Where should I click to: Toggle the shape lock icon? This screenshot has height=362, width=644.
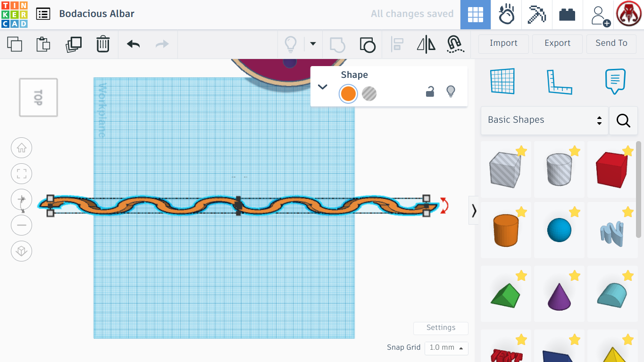pos(430,92)
